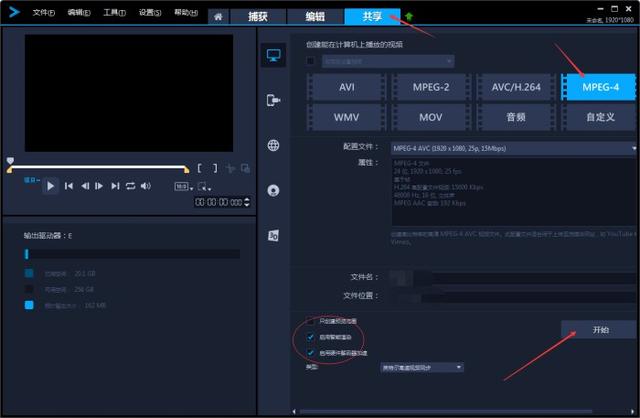This screenshot has width=640, height=418.
Task: Open the encoder type dropdown
Action: [x=422, y=367]
